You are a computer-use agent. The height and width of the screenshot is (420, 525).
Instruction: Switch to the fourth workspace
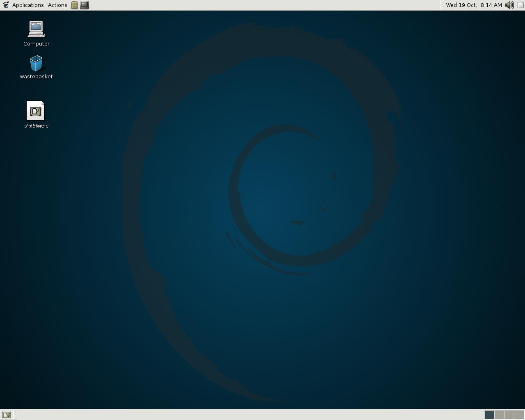(x=519, y=415)
